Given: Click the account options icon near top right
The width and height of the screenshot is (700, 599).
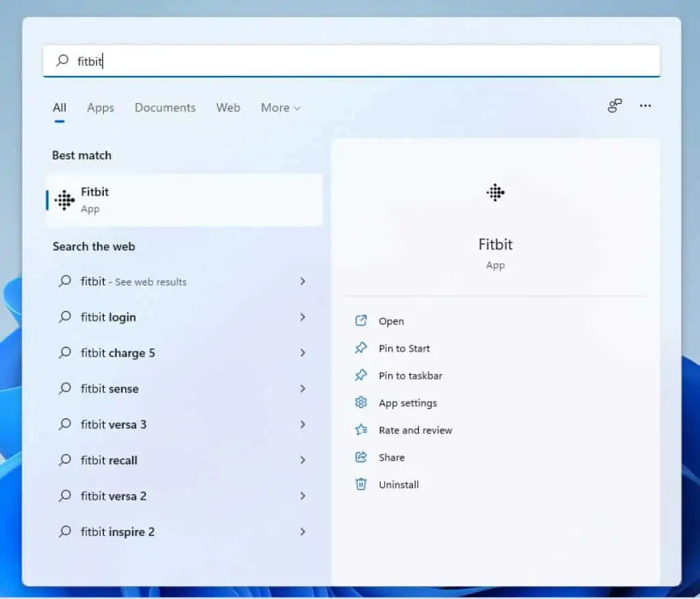Looking at the screenshot, I should point(614,106).
